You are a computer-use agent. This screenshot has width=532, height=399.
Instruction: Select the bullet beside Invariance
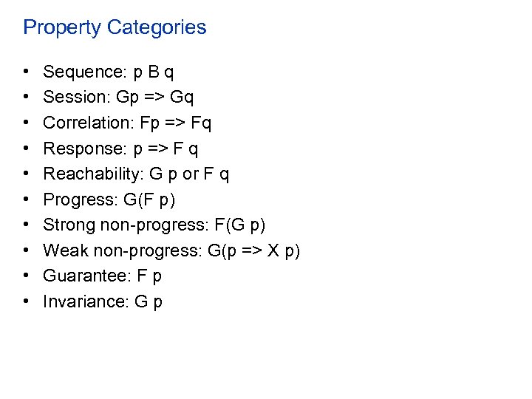tap(26, 301)
